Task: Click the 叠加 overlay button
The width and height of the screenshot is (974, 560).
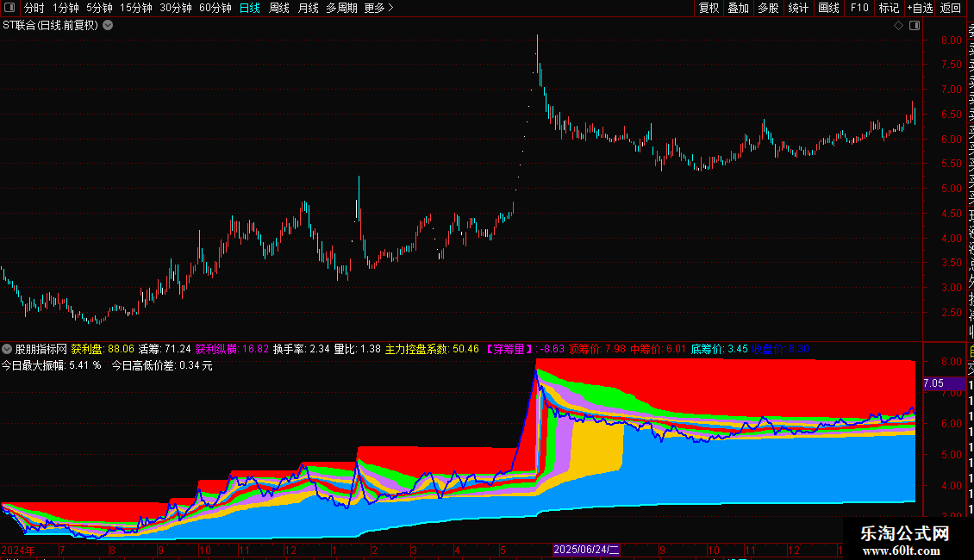Action: [x=739, y=8]
